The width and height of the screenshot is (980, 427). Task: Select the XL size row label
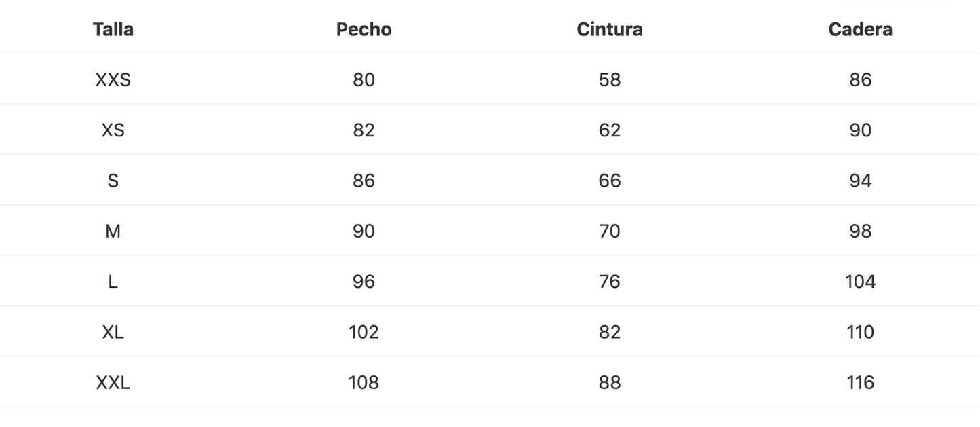[113, 332]
